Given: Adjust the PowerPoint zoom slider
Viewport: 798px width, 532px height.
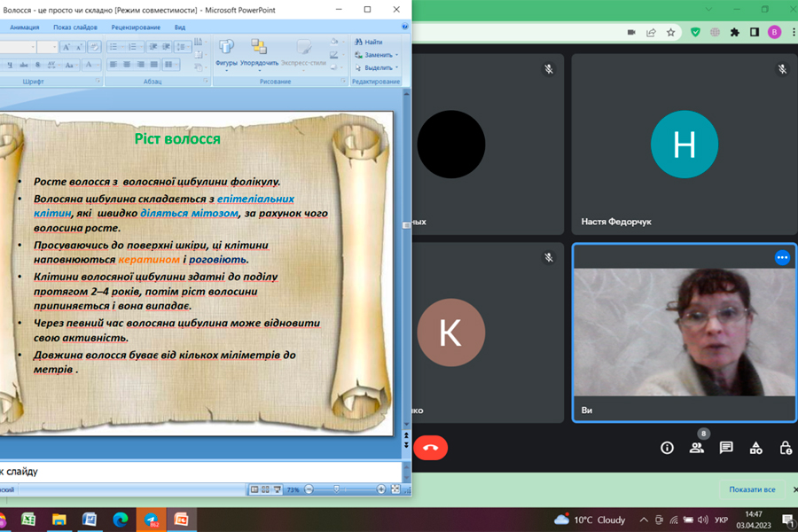Looking at the screenshot, I should coord(337,489).
